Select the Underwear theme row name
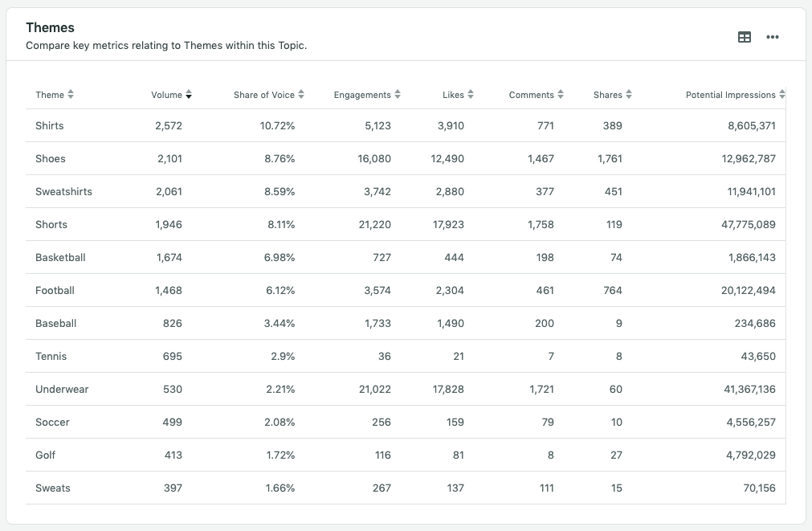The height and width of the screenshot is (531, 812). 62,389
